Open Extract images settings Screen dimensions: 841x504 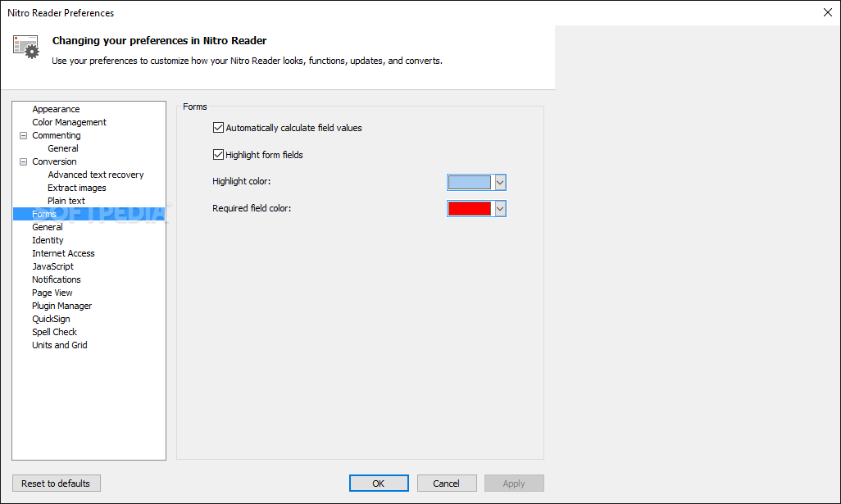[x=77, y=188]
